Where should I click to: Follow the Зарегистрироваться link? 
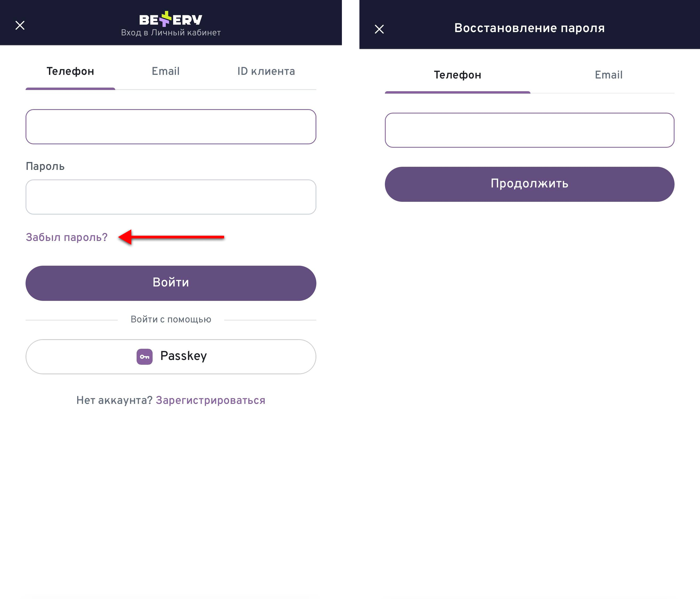210,400
